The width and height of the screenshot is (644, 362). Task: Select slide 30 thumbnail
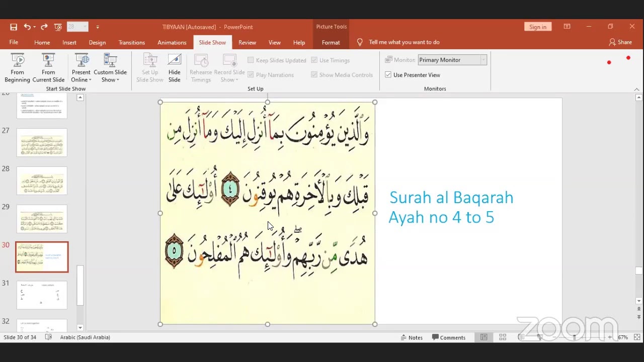(42, 257)
